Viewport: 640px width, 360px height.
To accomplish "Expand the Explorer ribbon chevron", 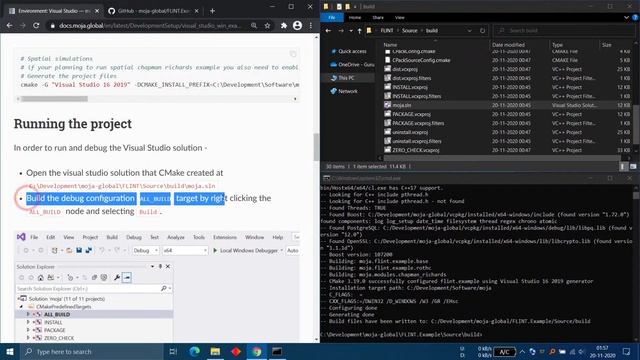I will tap(626, 18).
